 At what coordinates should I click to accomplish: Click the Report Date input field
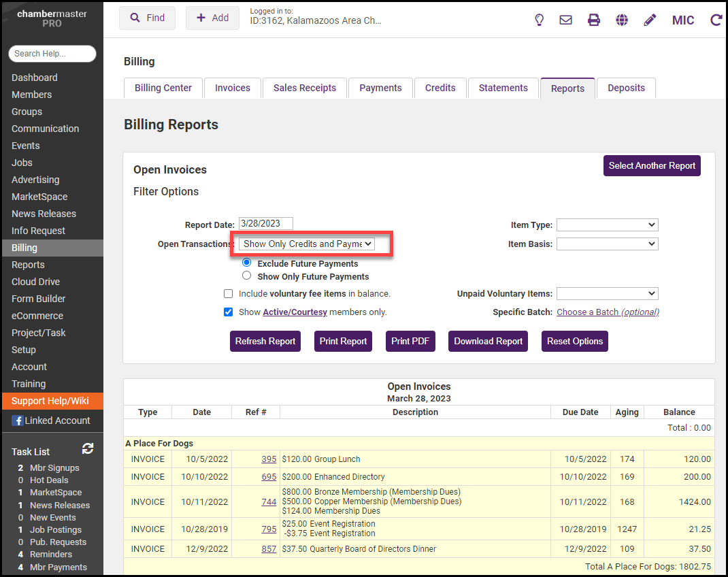(265, 224)
